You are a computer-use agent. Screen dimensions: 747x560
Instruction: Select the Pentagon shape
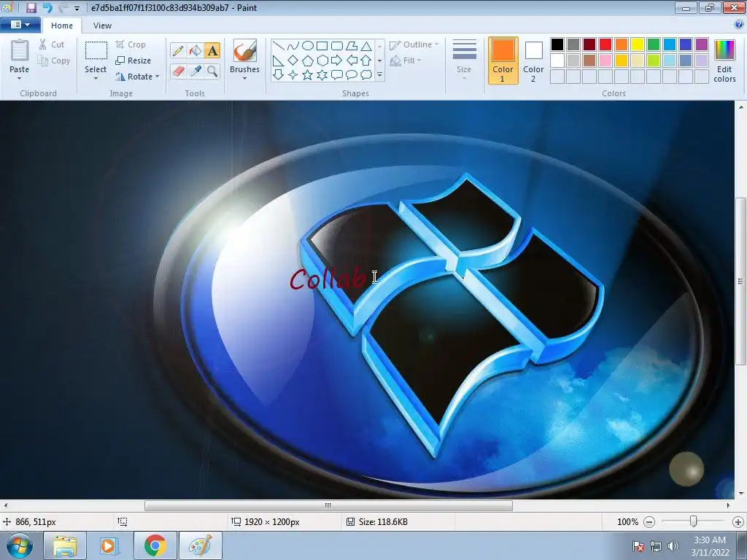click(x=308, y=61)
